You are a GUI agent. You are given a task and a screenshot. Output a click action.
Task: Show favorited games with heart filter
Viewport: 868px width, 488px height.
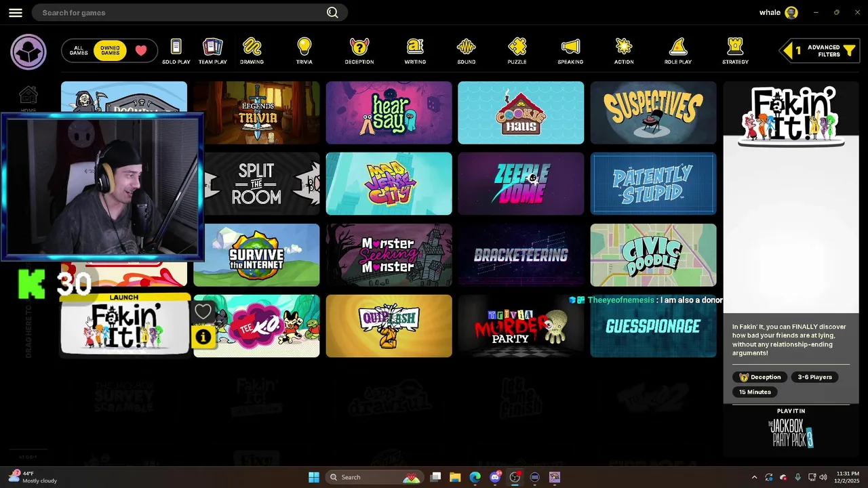point(141,51)
